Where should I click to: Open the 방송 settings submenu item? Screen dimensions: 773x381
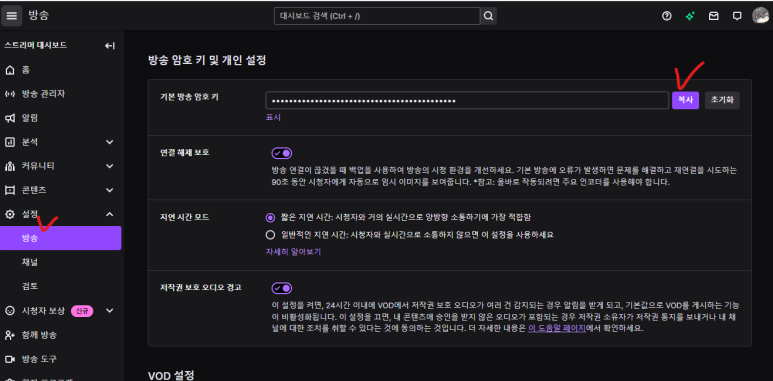point(61,238)
